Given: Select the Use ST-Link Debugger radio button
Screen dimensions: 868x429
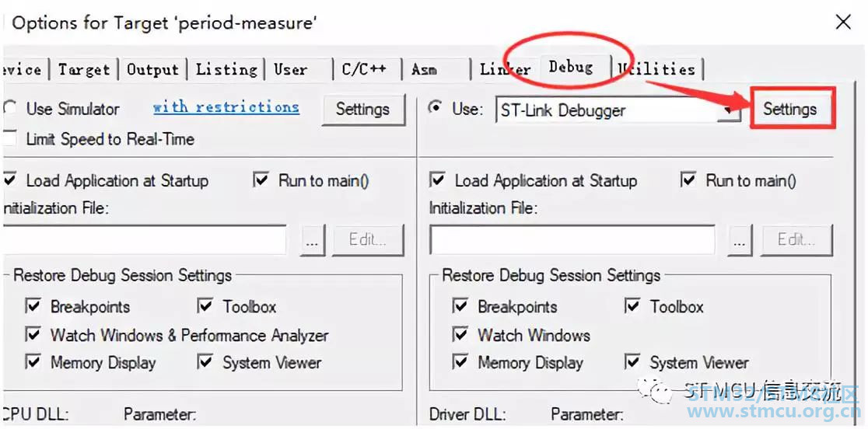Looking at the screenshot, I should (x=436, y=108).
